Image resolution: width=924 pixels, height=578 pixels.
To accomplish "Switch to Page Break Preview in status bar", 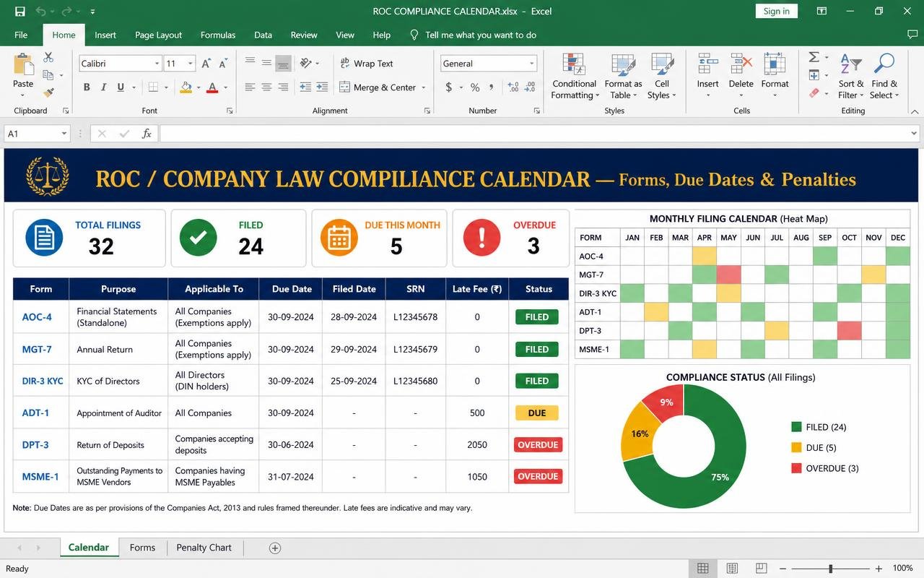I will (x=761, y=569).
